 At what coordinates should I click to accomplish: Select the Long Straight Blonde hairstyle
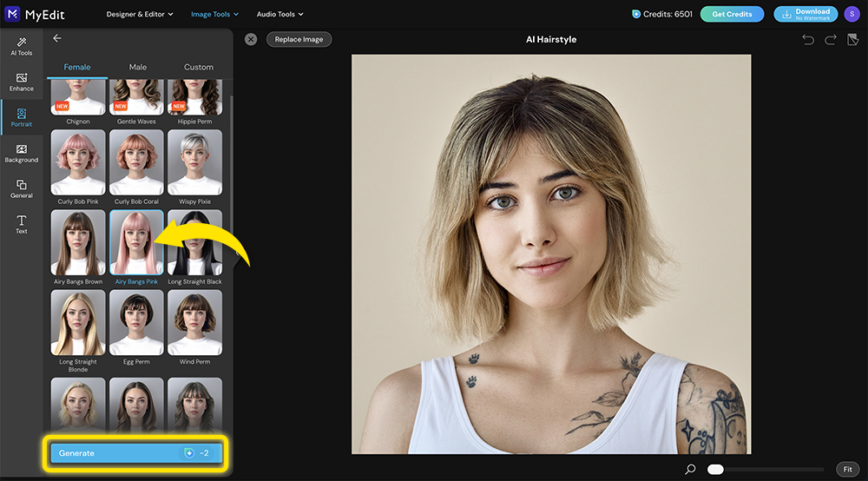(78, 323)
